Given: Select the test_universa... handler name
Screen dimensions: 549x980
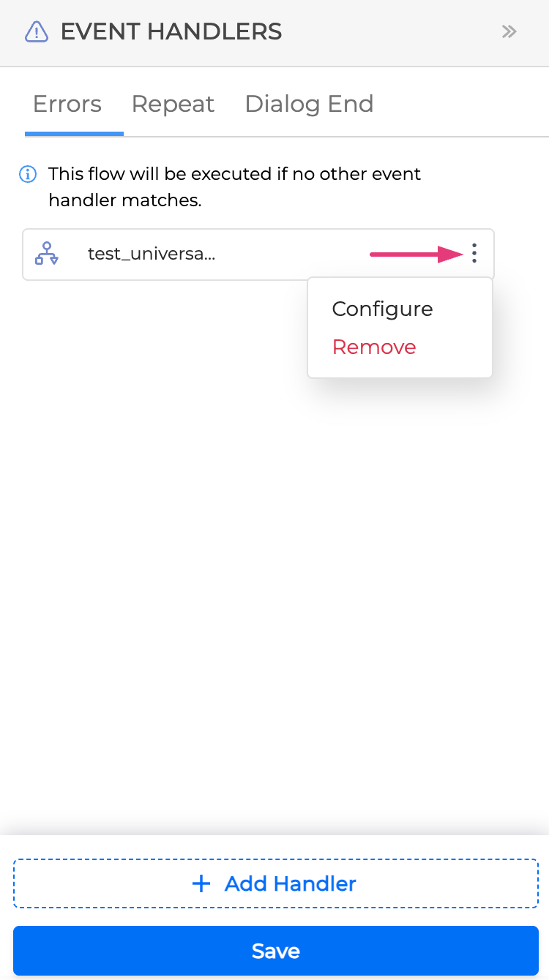Looking at the screenshot, I should pyautogui.click(x=152, y=254).
